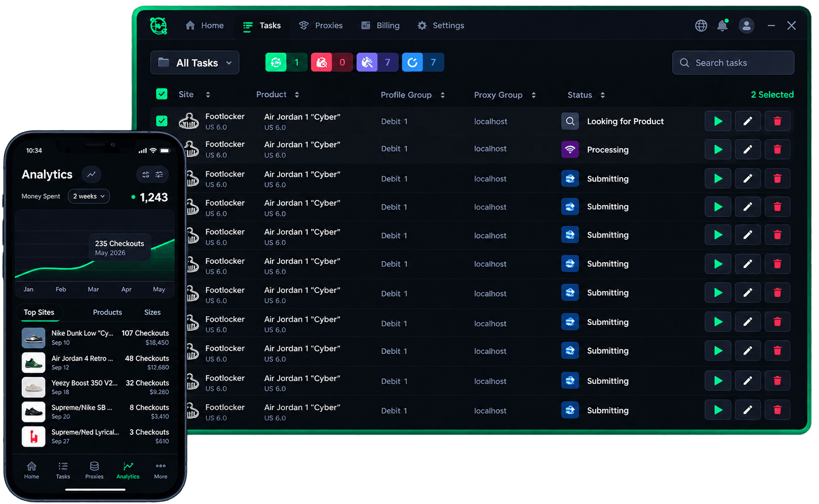The height and width of the screenshot is (504, 819).
Task: Switch to the Tasks tab
Action: pos(262,26)
